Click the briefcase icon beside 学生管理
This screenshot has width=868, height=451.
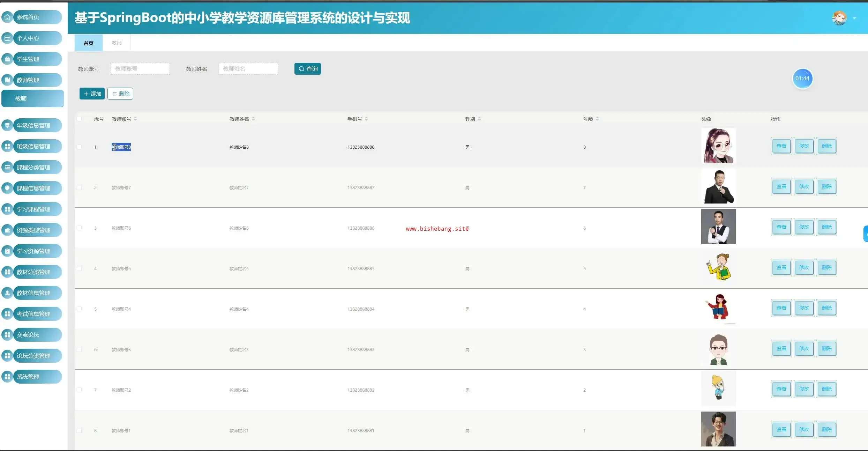7,59
